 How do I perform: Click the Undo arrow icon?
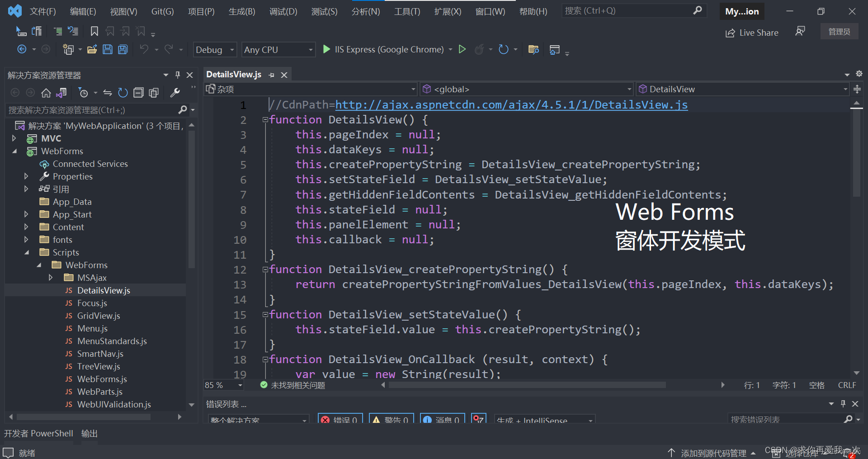[144, 49]
